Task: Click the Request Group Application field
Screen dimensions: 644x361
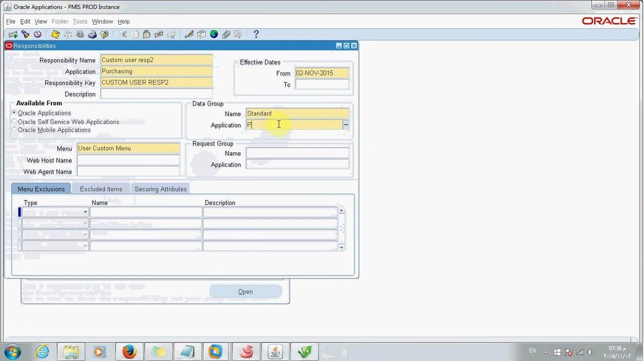Action: pyautogui.click(x=297, y=164)
